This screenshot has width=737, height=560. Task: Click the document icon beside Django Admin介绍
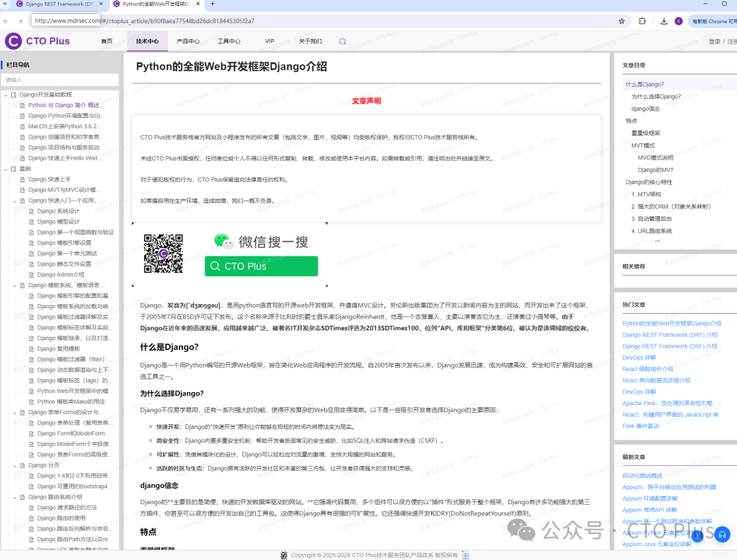pyautogui.click(x=31, y=275)
